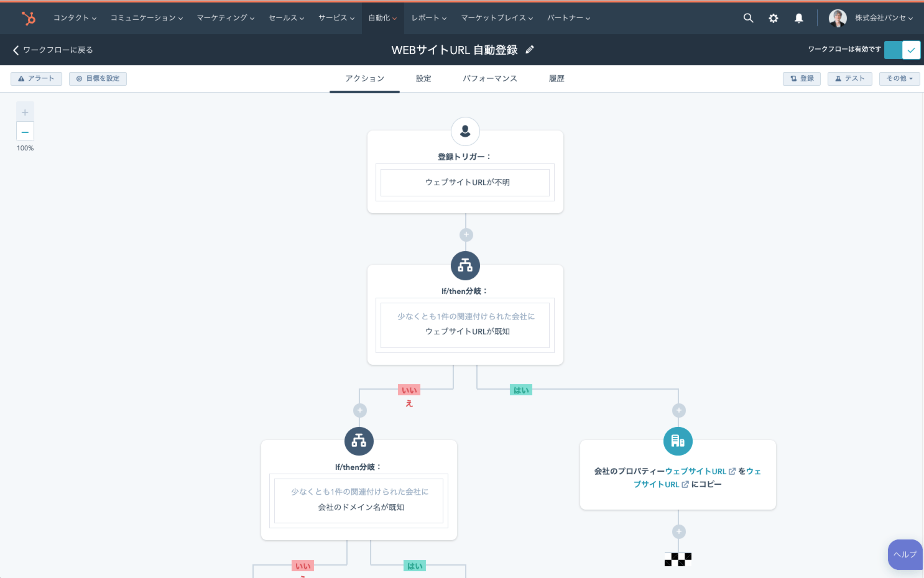
Task: Switch to the パフォーマンス tab
Action: click(x=489, y=78)
